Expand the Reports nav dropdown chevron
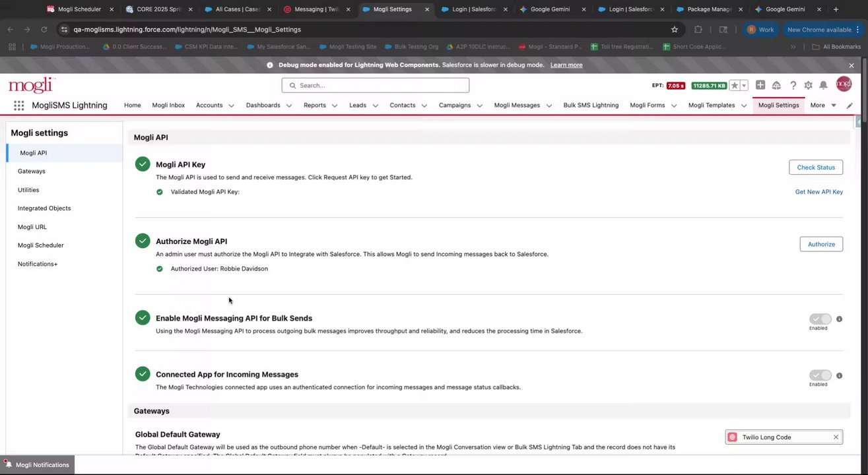This screenshot has width=868, height=475. click(335, 106)
